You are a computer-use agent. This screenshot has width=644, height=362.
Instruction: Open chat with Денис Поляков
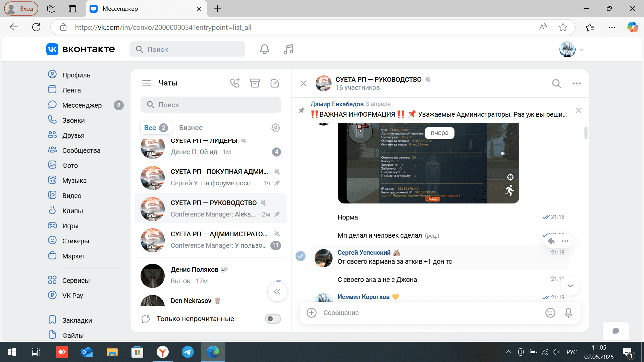click(211, 275)
